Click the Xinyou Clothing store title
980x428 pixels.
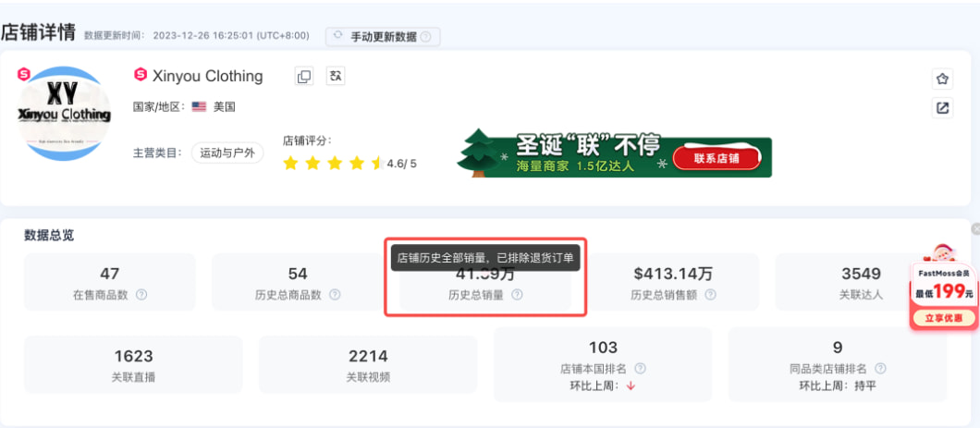click(207, 76)
